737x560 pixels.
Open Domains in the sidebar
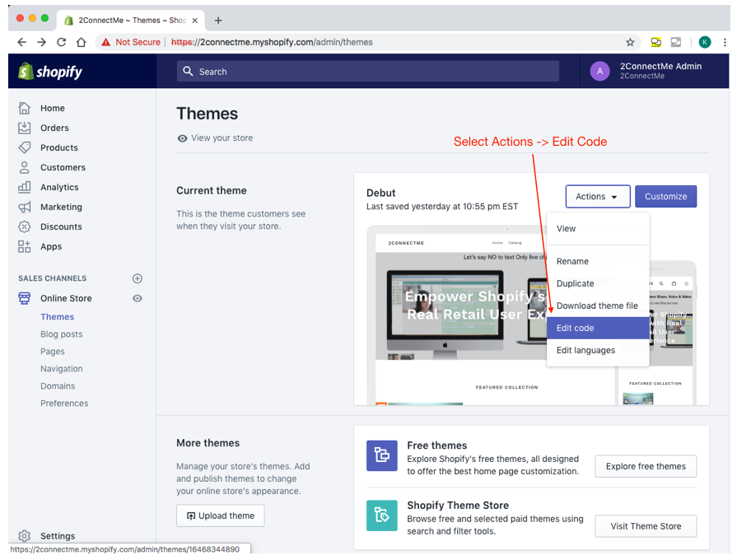click(x=58, y=386)
